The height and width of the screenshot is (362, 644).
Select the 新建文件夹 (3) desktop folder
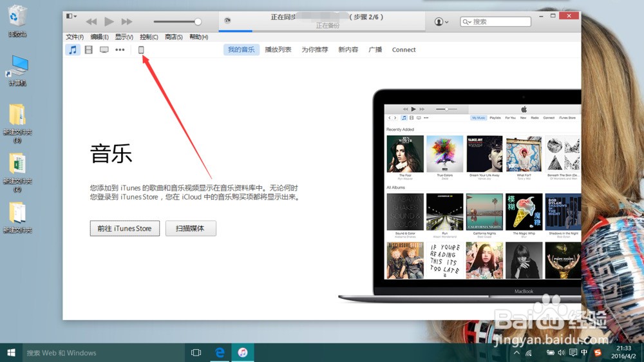coord(17,123)
